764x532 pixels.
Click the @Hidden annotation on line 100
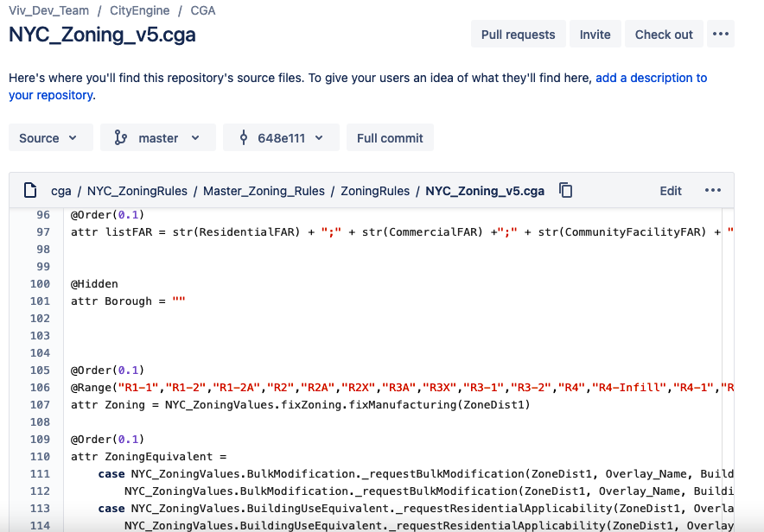click(94, 284)
